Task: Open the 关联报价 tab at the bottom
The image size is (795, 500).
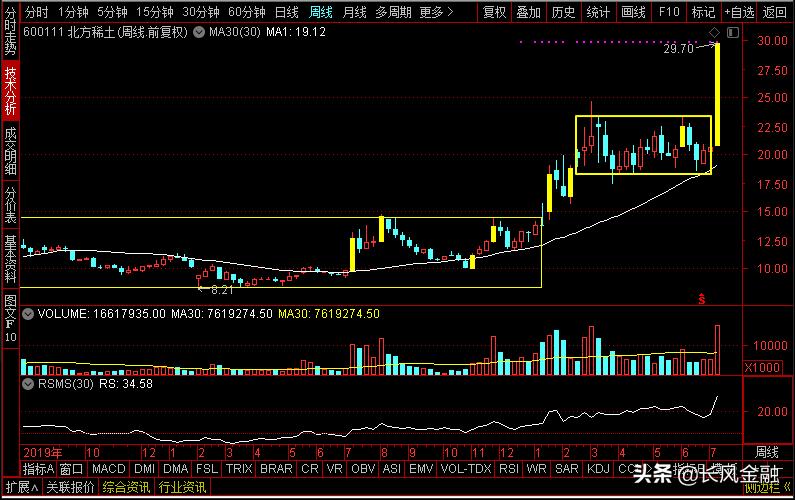Action: point(70,487)
